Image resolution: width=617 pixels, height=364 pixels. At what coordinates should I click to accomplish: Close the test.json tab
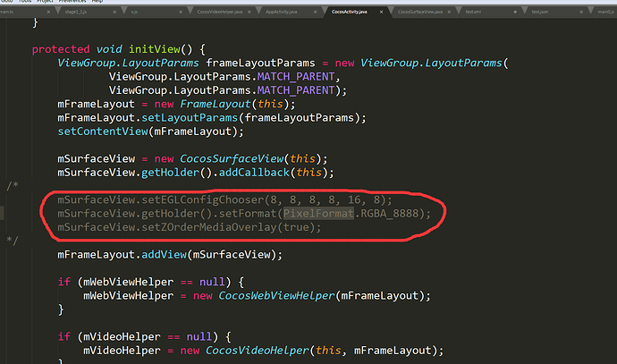[x=581, y=13]
